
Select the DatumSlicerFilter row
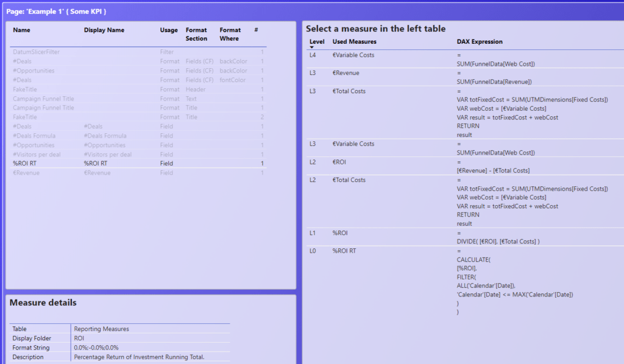[36, 52]
